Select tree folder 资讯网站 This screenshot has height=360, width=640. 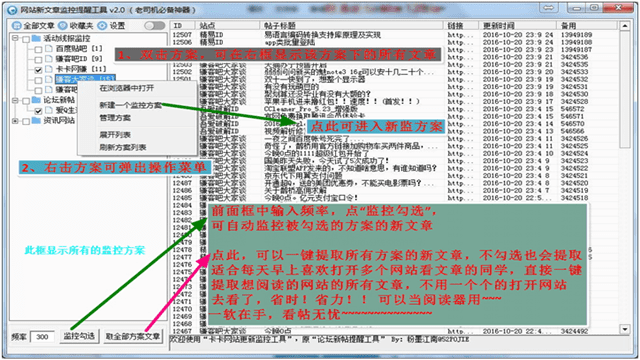[59, 120]
